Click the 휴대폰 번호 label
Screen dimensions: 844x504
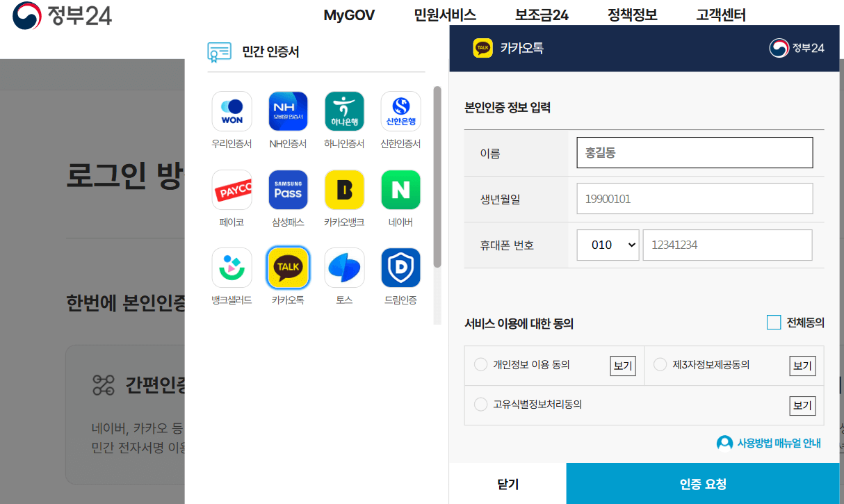(x=506, y=245)
